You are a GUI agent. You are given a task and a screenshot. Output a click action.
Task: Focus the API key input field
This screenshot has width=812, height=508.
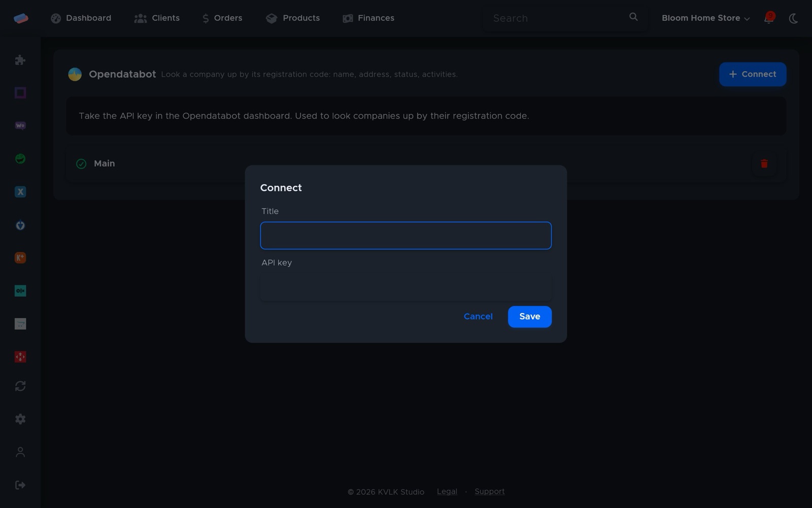[405, 287]
